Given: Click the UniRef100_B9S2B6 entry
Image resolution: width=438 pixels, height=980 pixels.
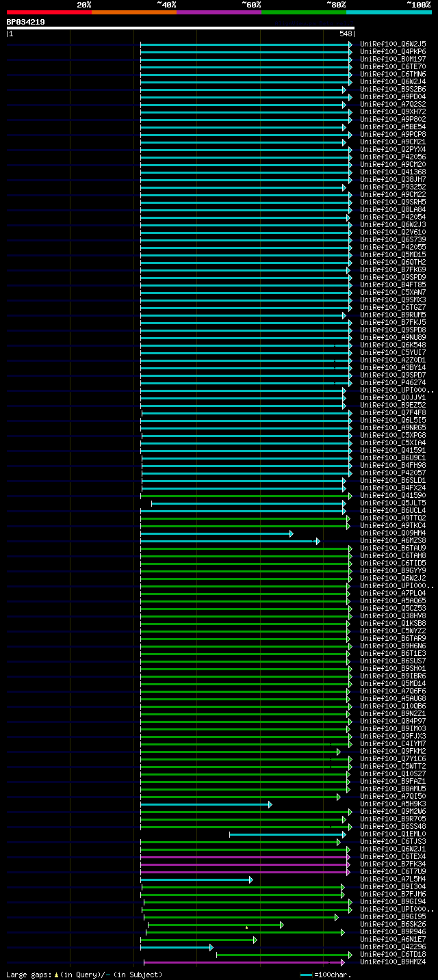Looking at the screenshot, I should point(393,89).
